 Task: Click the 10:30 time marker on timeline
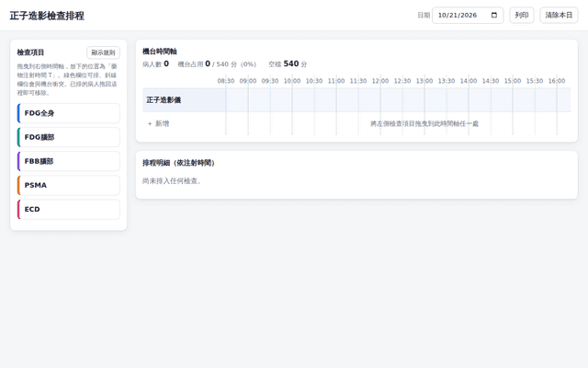tap(314, 81)
